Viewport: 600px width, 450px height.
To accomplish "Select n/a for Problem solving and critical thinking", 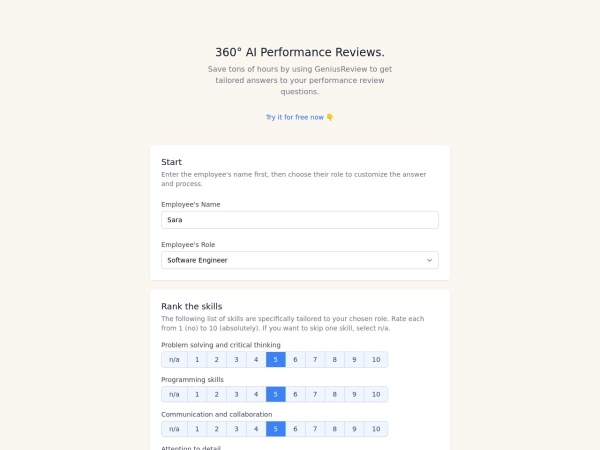I will (x=174, y=360).
